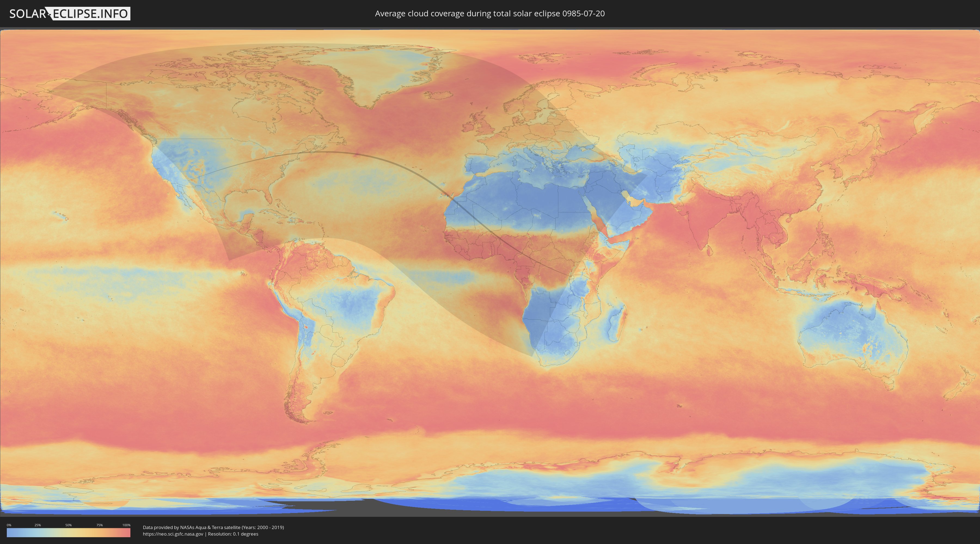The height and width of the screenshot is (544, 980).
Task: Click the totality path line over the Atlantic
Action: pyautogui.click(x=381, y=159)
